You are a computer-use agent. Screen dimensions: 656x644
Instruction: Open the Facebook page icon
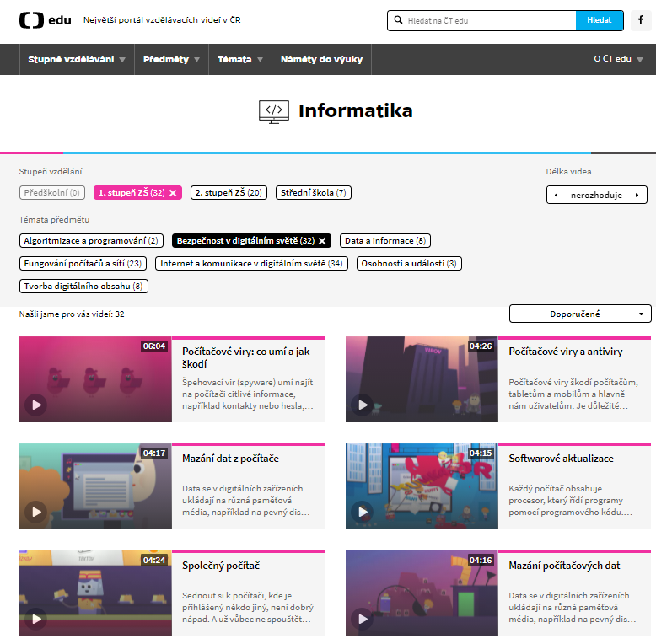642,20
